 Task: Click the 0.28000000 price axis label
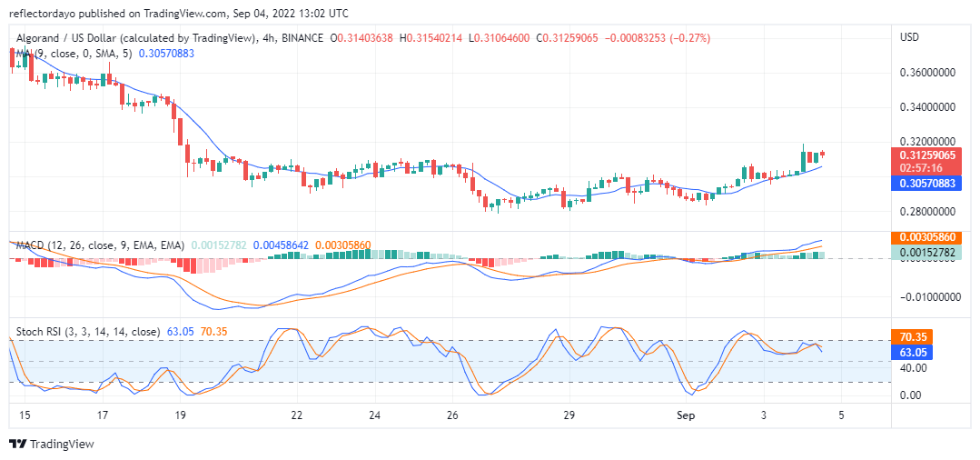(x=927, y=212)
